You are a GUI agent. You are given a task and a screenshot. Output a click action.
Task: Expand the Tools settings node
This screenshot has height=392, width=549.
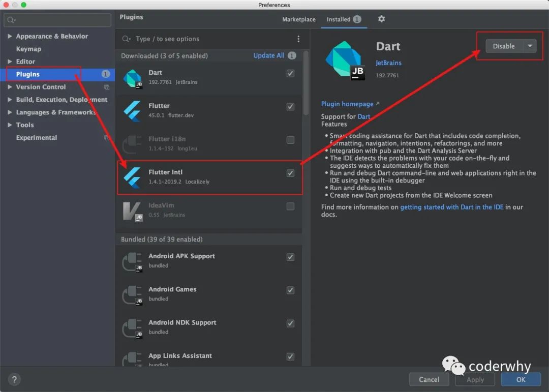pos(10,125)
